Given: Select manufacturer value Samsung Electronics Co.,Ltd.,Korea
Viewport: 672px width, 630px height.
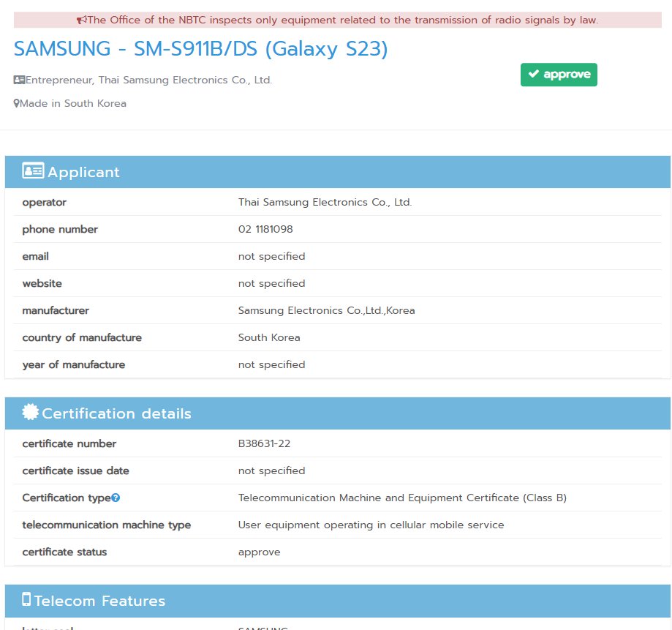Looking at the screenshot, I should (x=327, y=310).
